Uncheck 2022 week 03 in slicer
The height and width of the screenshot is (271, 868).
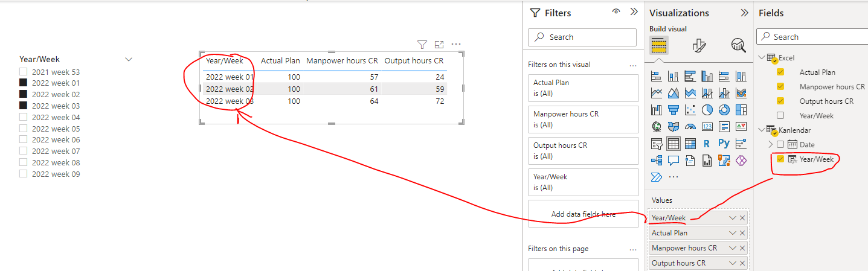pyautogui.click(x=24, y=106)
